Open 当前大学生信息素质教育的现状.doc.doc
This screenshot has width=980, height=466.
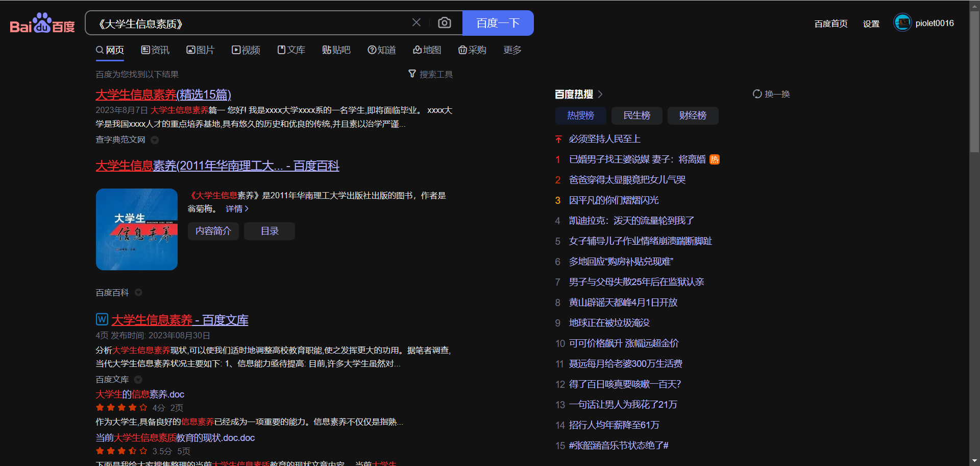(175, 438)
